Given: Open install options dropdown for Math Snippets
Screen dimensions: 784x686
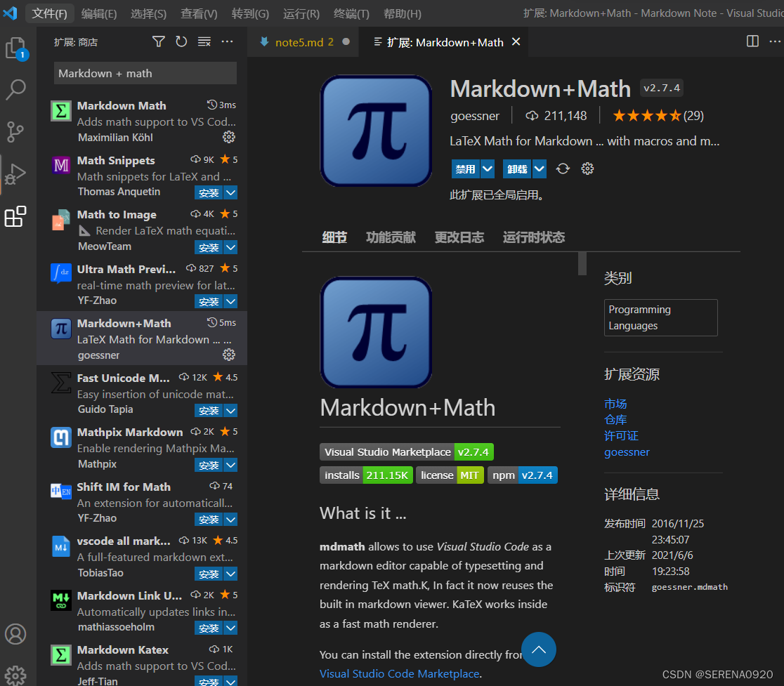Looking at the screenshot, I should tap(230, 193).
